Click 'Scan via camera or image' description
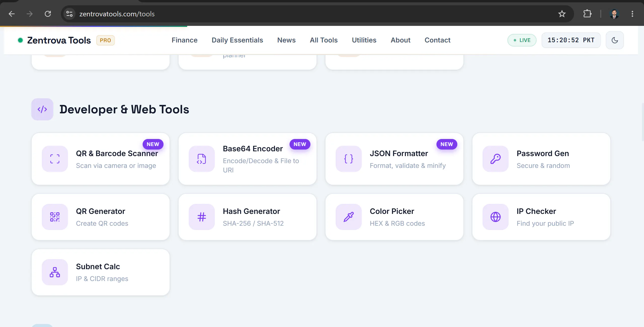The width and height of the screenshot is (644, 327). coord(116,166)
